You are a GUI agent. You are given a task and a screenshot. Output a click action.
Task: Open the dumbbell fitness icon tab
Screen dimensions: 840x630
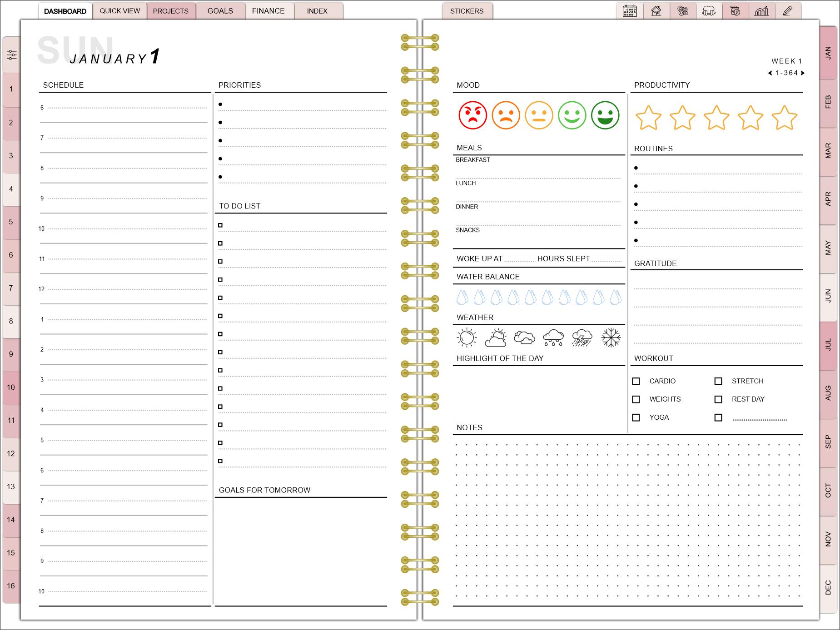(709, 11)
